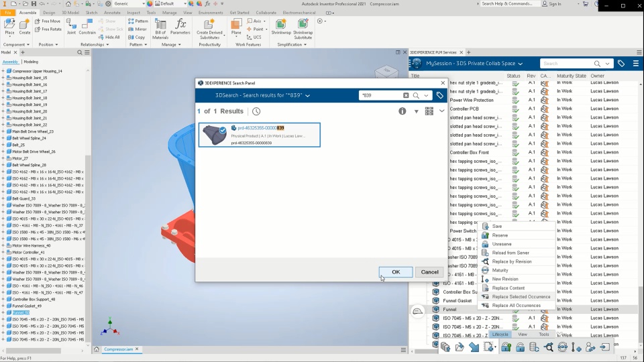This screenshot has height=362, width=644.
Task: Click New Revision icon in Lifecycle toolbar
Action: point(576,347)
